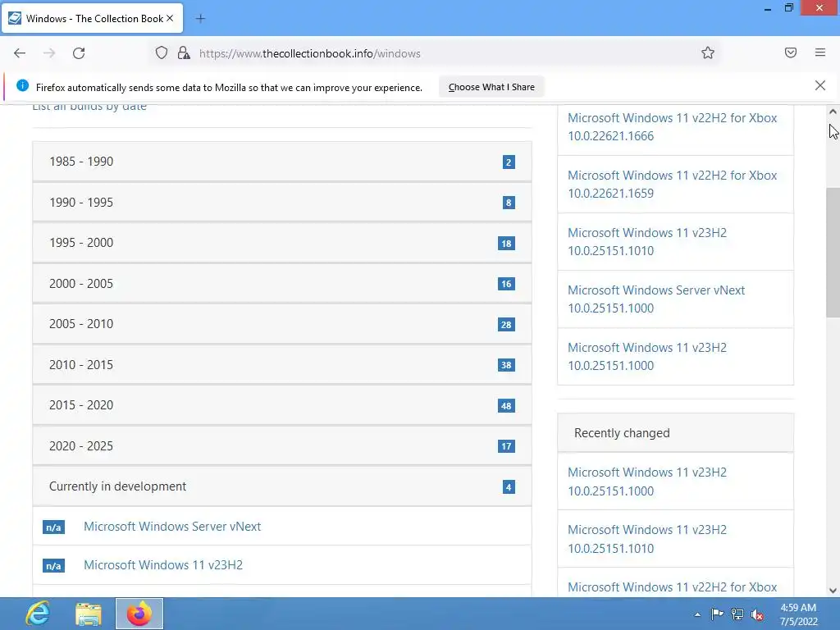The image size is (840, 630).
Task: Open first-list Windows 11 v23H2 10.0.25151.1000
Action: (647, 356)
